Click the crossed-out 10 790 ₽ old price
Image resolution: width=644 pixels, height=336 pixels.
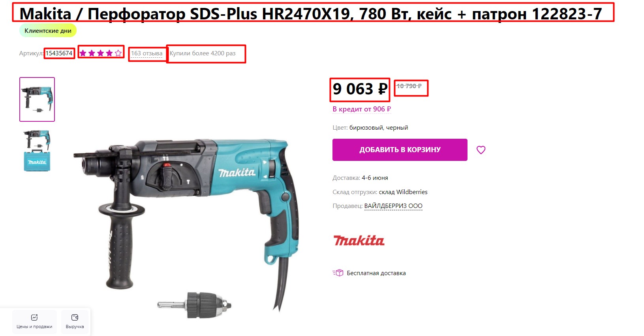409,86
